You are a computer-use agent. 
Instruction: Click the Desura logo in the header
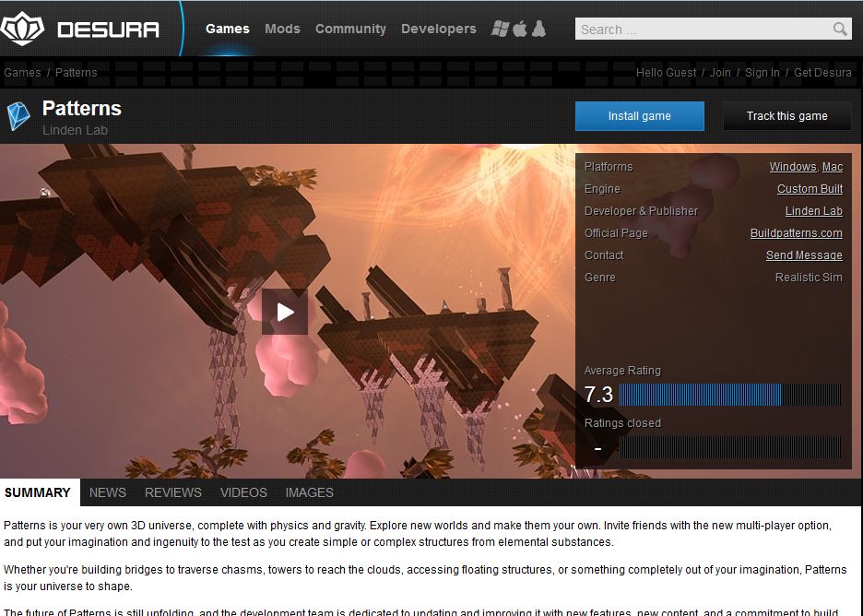pos(81,29)
